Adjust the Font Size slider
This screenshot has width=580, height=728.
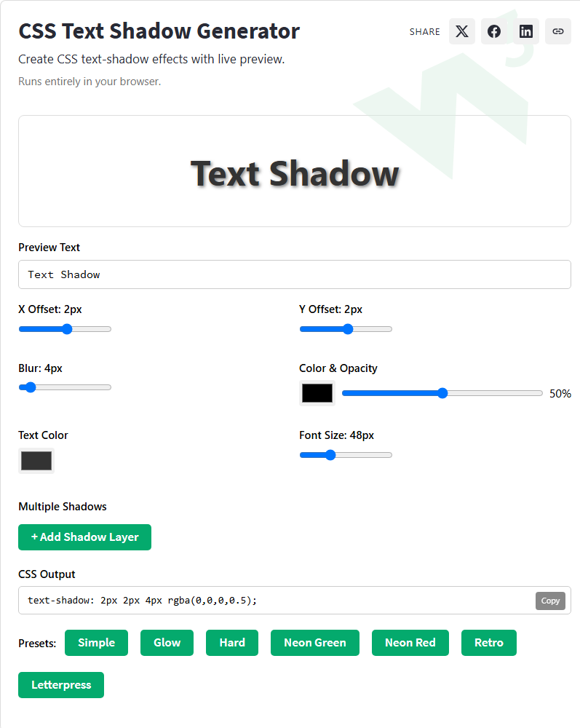(346, 455)
